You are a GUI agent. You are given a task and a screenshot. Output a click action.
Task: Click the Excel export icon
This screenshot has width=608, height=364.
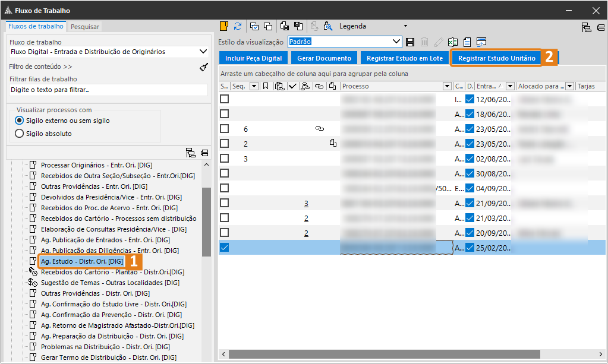point(453,42)
